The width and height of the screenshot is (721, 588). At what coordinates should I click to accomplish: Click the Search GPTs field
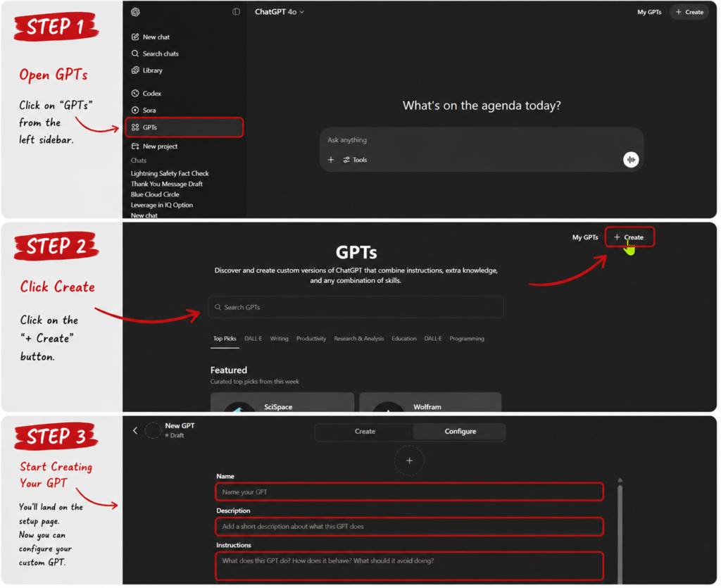[356, 307]
